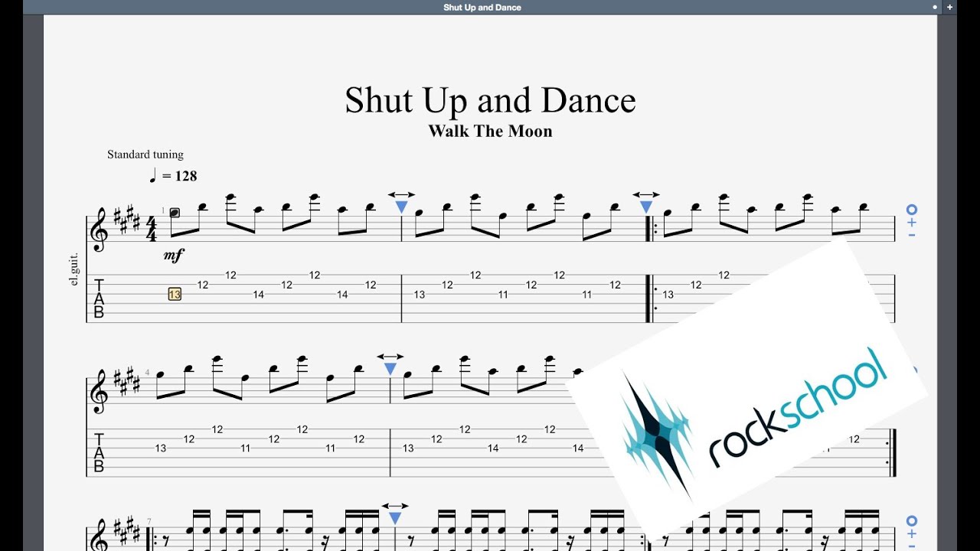
Task: Click the artist name "Walk The Moon"
Action: pos(490,131)
